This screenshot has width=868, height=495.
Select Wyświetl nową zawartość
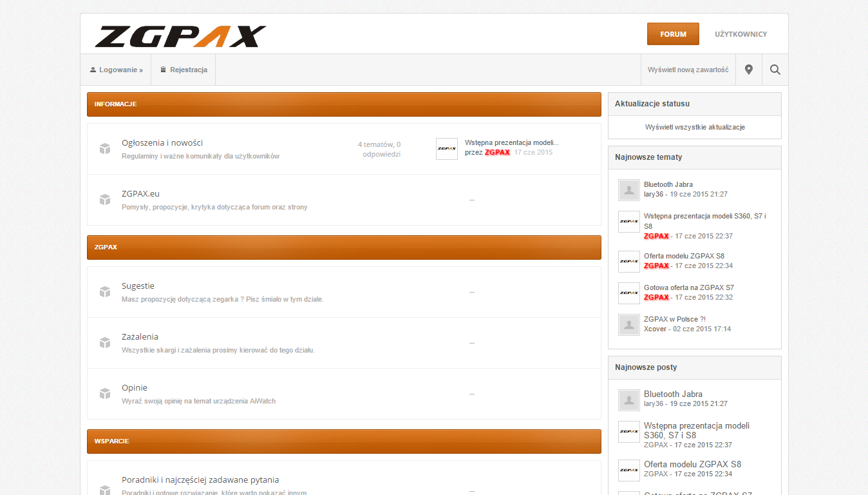[688, 70]
